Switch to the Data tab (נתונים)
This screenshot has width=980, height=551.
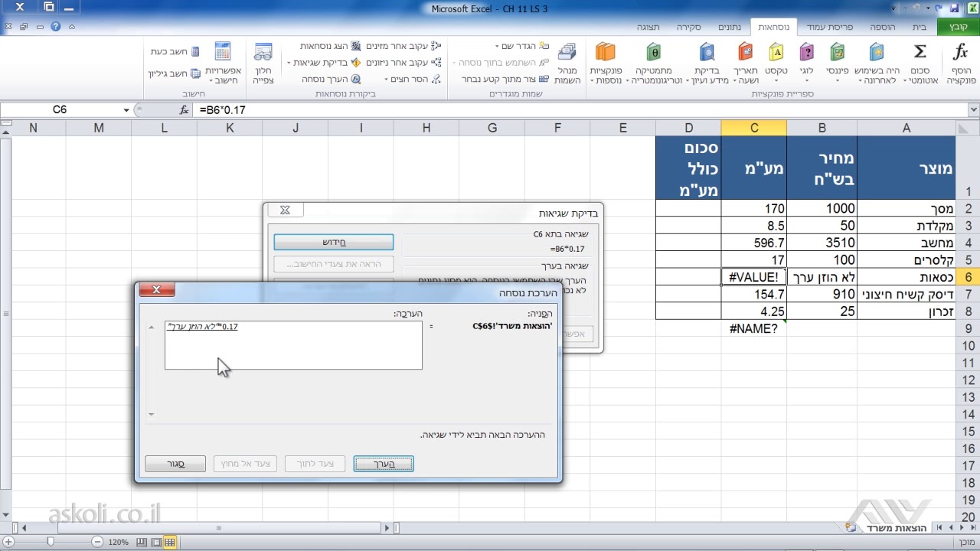pyautogui.click(x=729, y=27)
